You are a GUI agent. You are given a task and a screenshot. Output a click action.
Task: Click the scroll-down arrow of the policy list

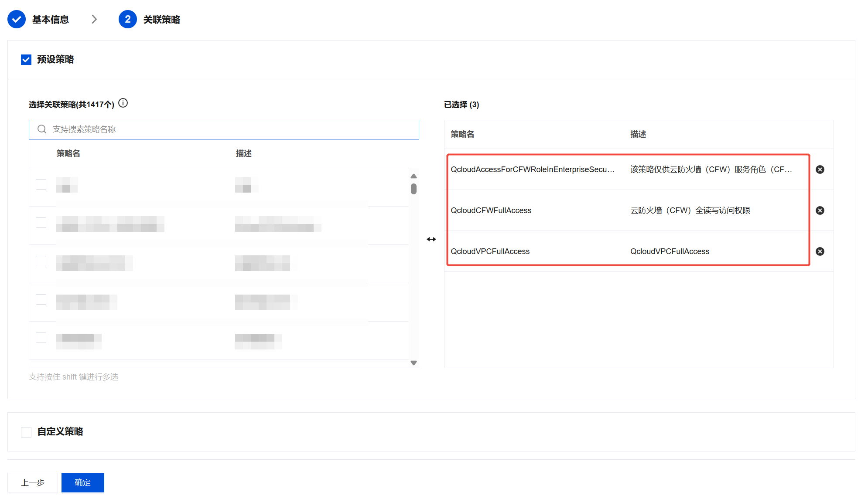pos(414,363)
